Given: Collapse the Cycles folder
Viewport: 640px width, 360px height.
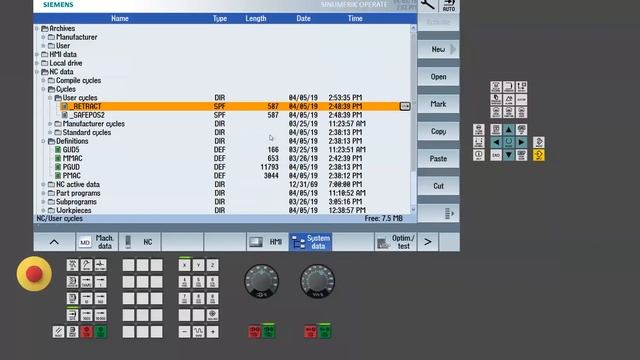Looking at the screenshot, I should (x=43, y=89).
